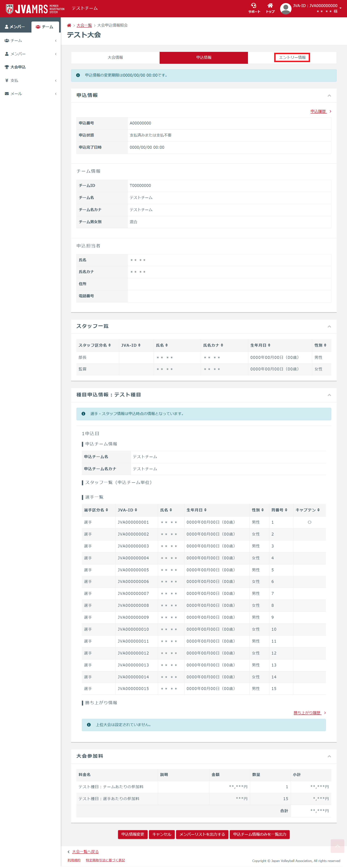Select the メンバー mode tab in sidebar
Screen dimensions: 347x868
15,27
